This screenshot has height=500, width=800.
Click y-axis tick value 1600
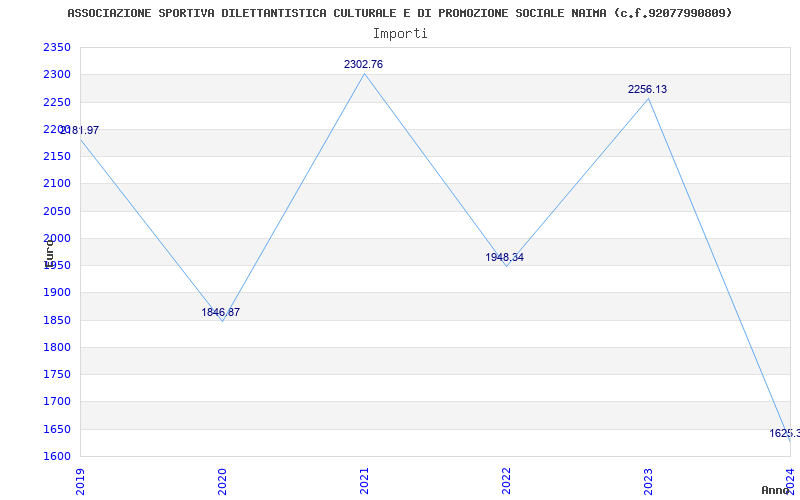coord(57,456)
